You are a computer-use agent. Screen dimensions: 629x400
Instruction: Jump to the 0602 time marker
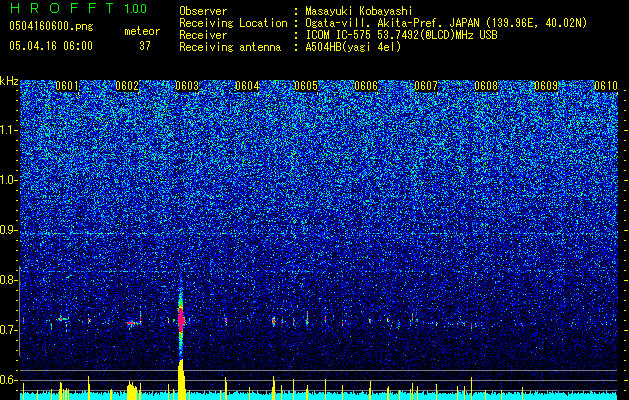127,86
